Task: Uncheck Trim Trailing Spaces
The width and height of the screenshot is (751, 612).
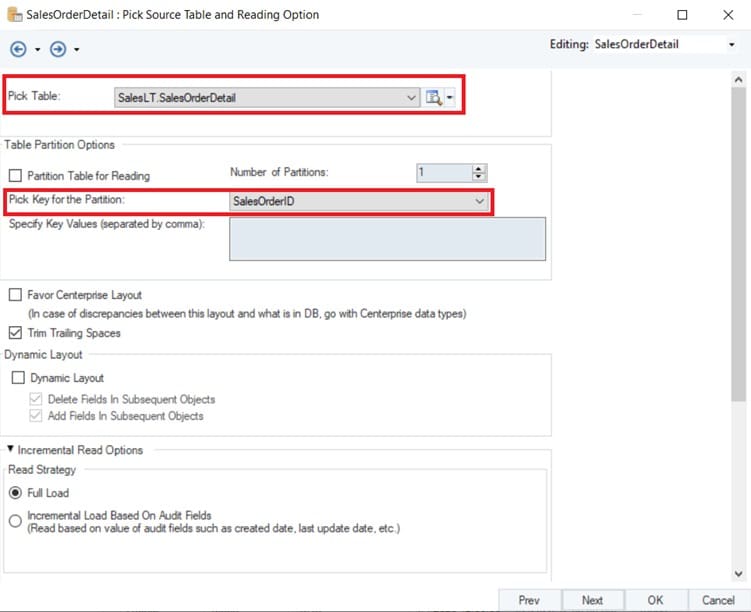Action: 15,333
